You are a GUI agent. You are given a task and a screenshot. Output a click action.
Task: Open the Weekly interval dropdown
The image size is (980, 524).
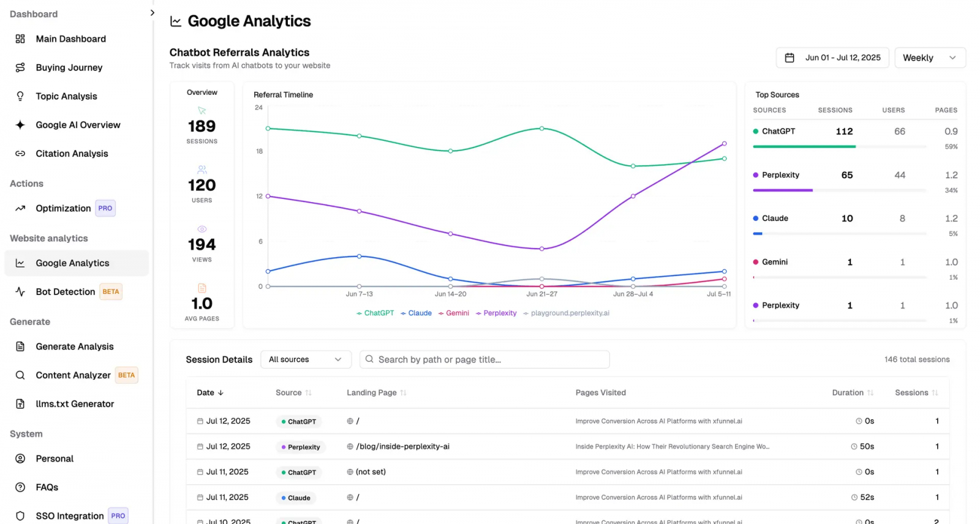(929, 58)
